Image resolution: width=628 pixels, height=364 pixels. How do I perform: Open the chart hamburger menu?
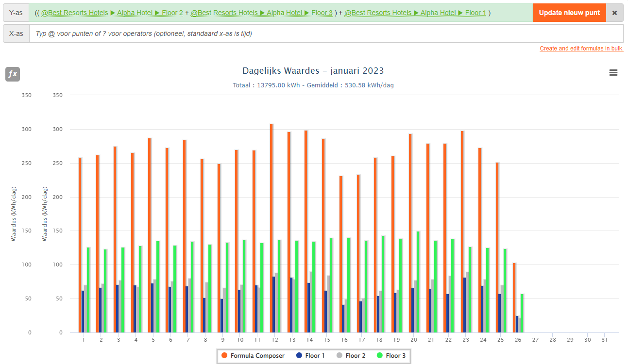tap(613, 73)
